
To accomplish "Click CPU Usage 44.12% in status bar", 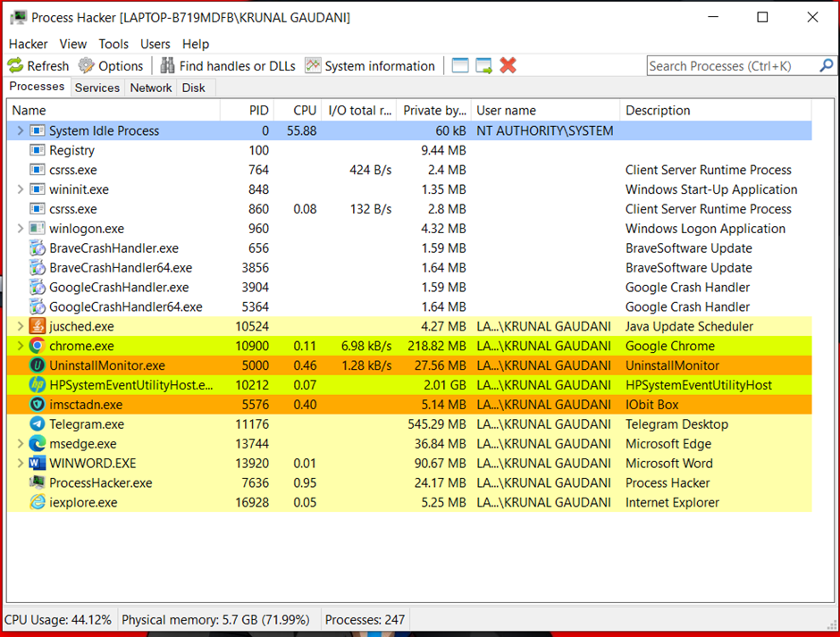I will [x=58, y=620].
